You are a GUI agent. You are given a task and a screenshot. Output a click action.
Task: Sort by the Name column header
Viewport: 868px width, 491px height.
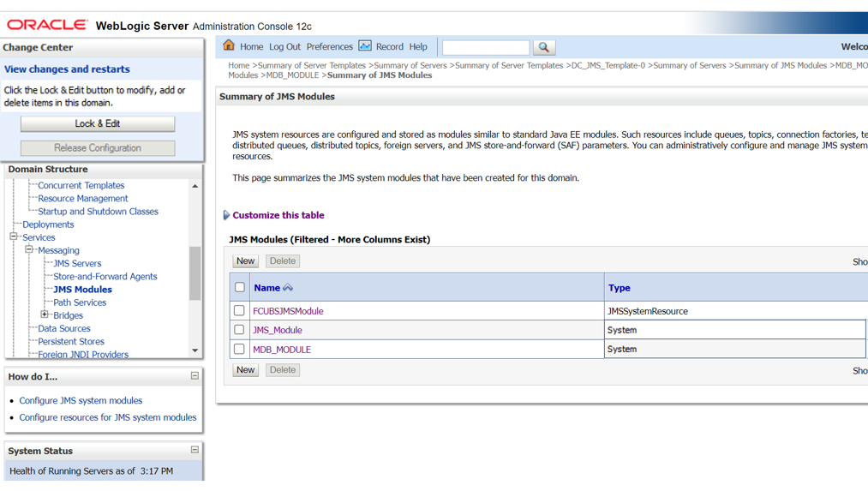[x=266, y=288]
